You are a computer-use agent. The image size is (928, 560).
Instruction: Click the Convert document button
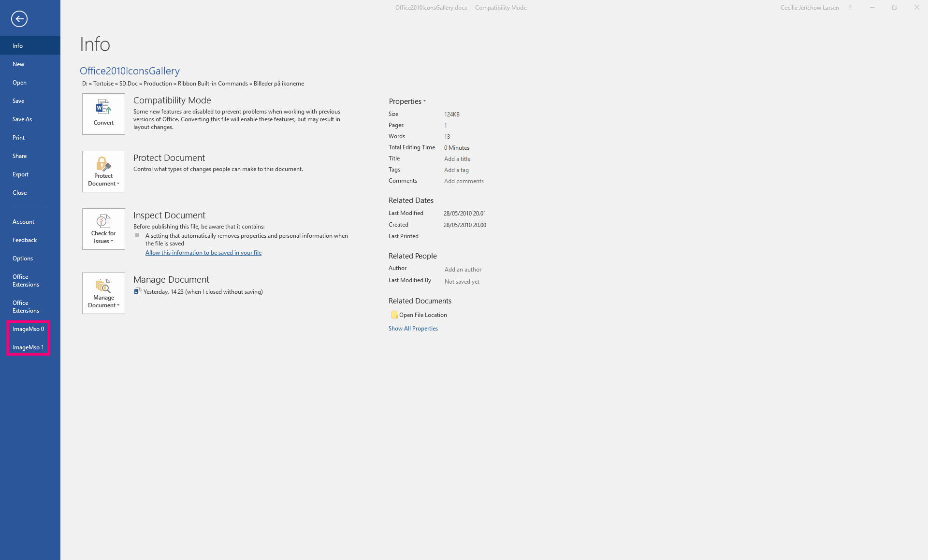103,114
